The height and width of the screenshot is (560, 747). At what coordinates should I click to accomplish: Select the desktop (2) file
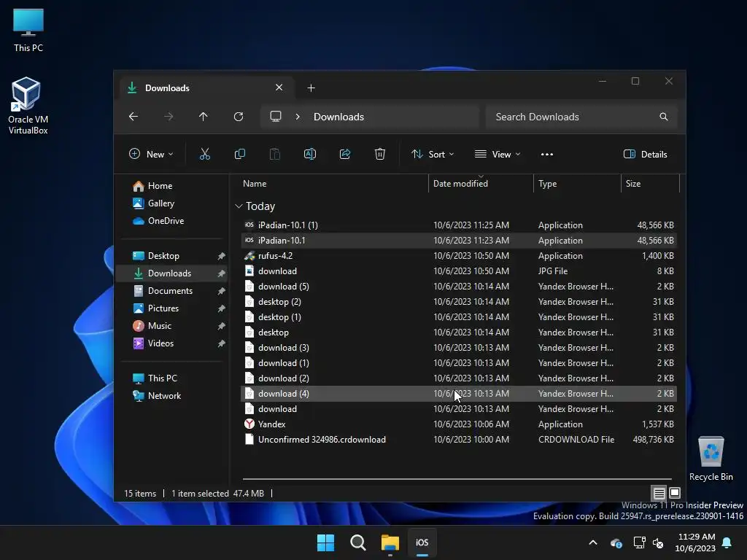459,302
